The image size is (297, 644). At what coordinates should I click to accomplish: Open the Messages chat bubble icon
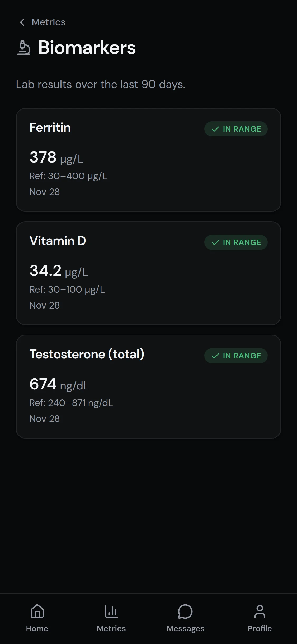click(185, 611)
